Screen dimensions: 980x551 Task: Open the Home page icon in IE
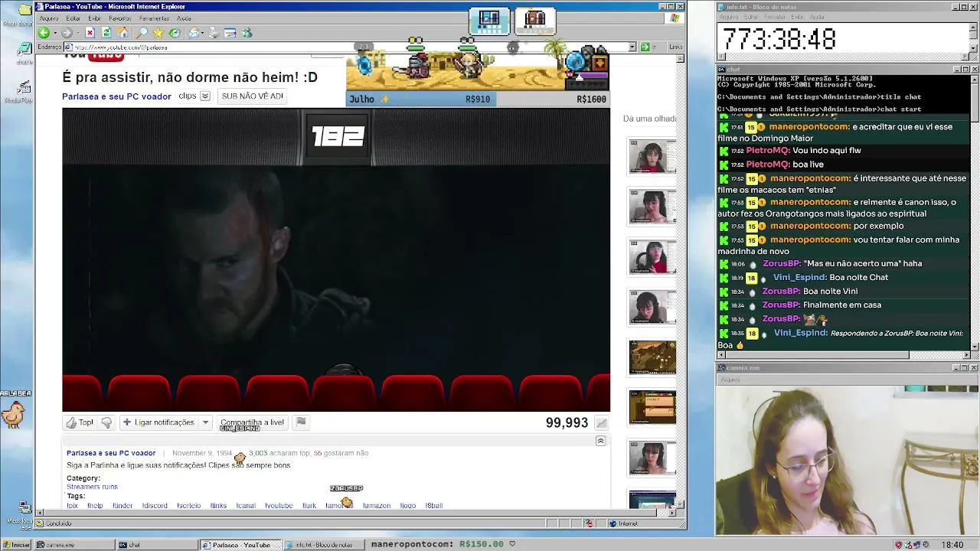coord(122,33)
